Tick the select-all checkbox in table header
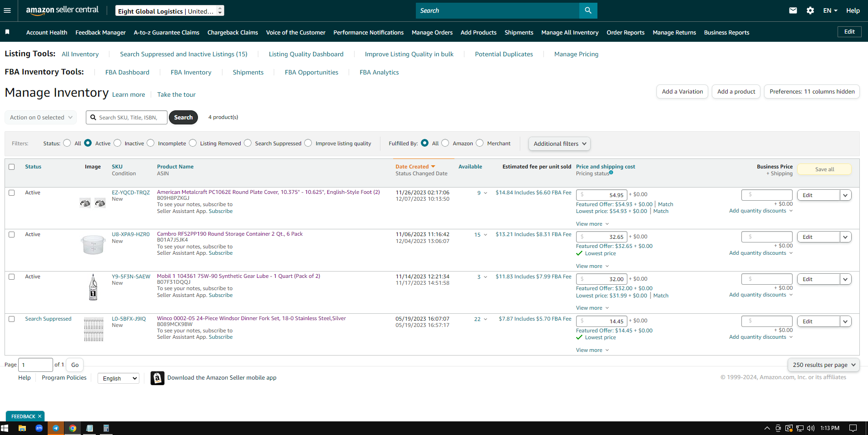 (12, 167)
